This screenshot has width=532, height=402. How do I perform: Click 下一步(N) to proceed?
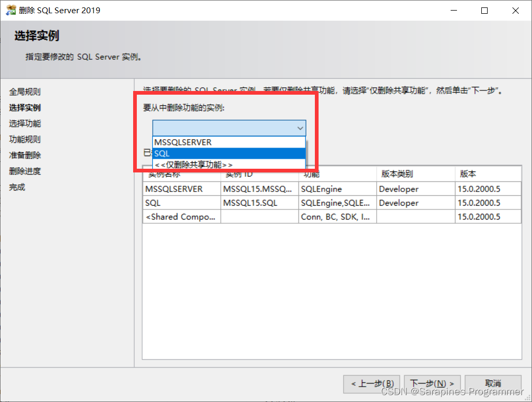pos(432,384)
